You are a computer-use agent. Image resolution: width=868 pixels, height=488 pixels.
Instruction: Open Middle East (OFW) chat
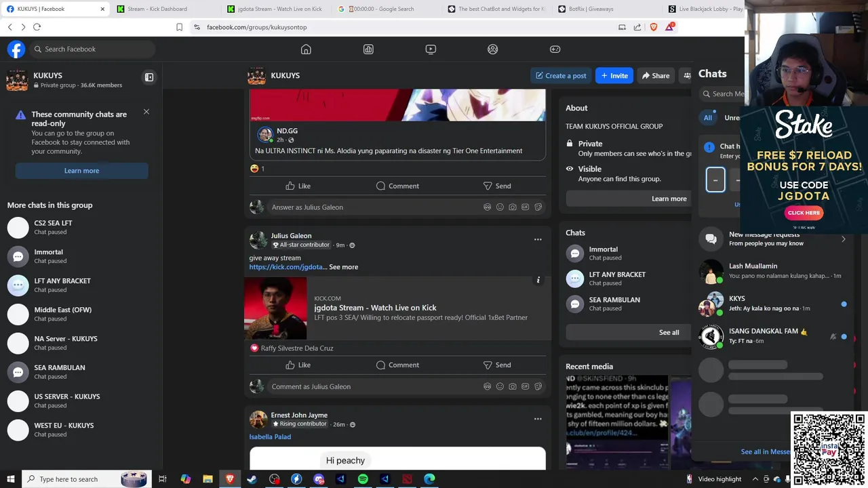tap(81, 314)
